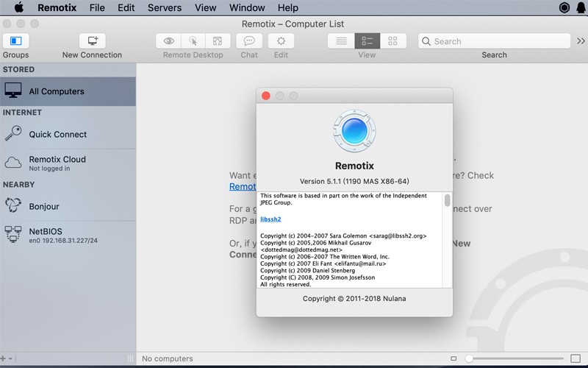Switch to detailed list view

point(367,41)
